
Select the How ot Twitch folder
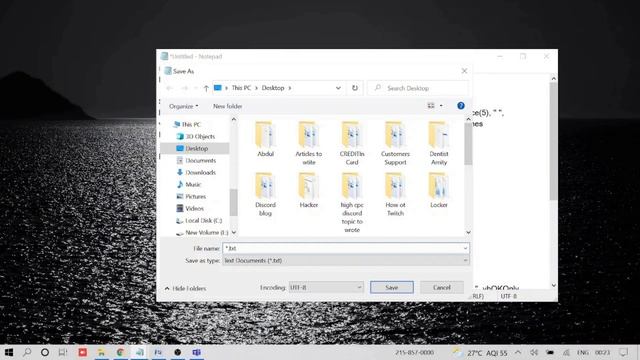pyautogui.click(x=395, y=194)
